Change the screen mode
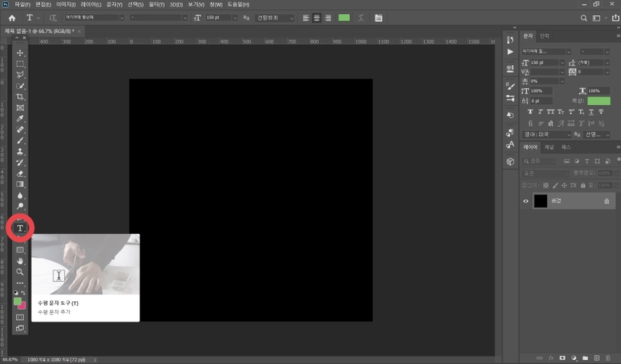Image resolution: width=621 pixels, height=364 pixels. tap(20, 328)
